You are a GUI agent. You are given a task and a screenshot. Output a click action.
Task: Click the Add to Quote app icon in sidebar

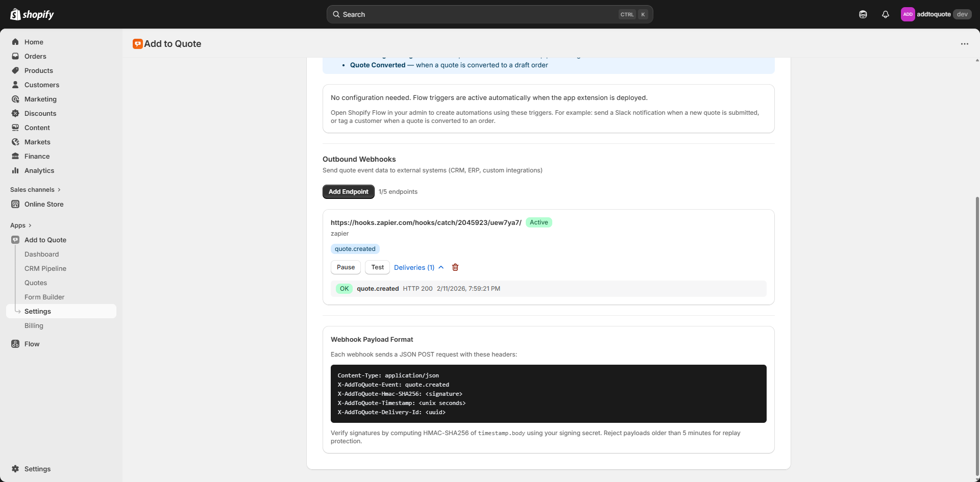click(15, 240)
